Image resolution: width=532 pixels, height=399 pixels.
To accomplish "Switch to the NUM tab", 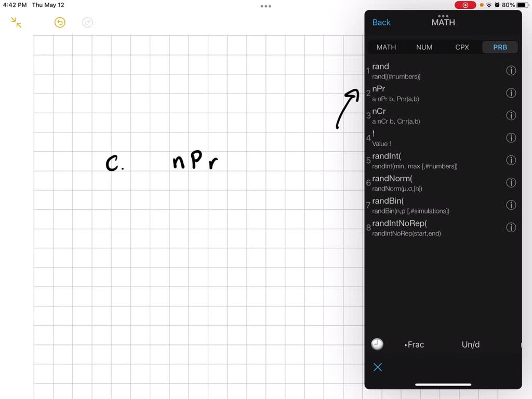I will 424,47.
